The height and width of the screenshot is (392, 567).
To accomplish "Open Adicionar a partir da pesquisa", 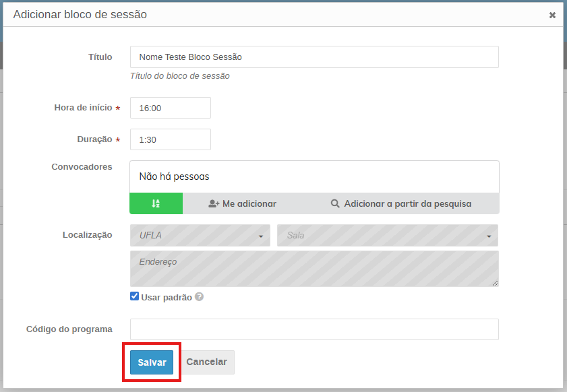I will (x=400, y=203).
